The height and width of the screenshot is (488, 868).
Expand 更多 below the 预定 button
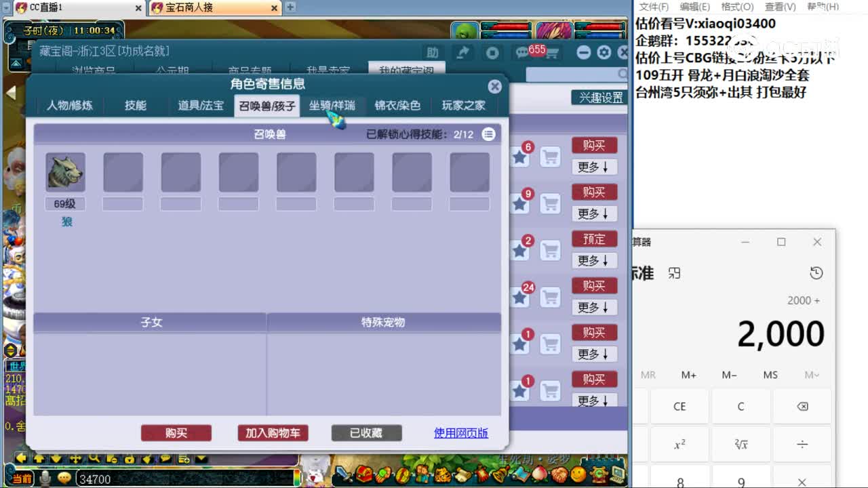pyautogui.click(x=594, y=260)
